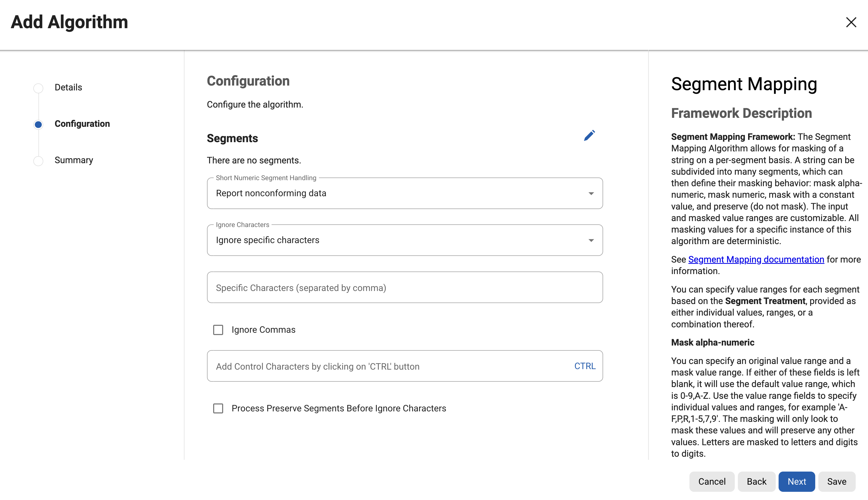The height and width of the screenshot is (500, 868).
Task: Click the Segments edit pencil icon
Action: [589, 136]
